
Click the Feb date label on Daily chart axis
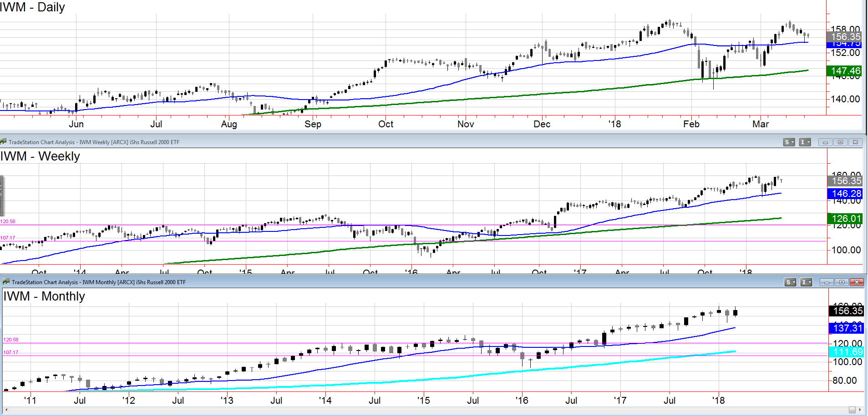691,124
